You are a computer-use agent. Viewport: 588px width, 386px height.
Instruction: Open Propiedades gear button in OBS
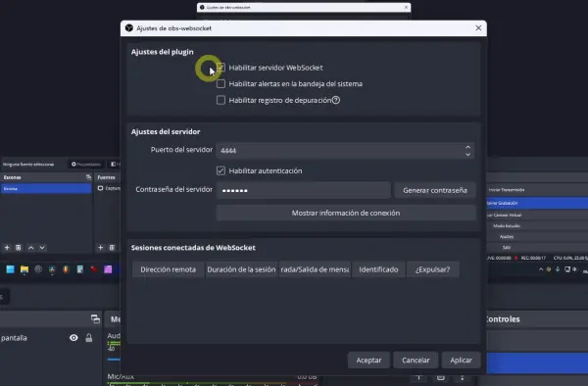86,165
